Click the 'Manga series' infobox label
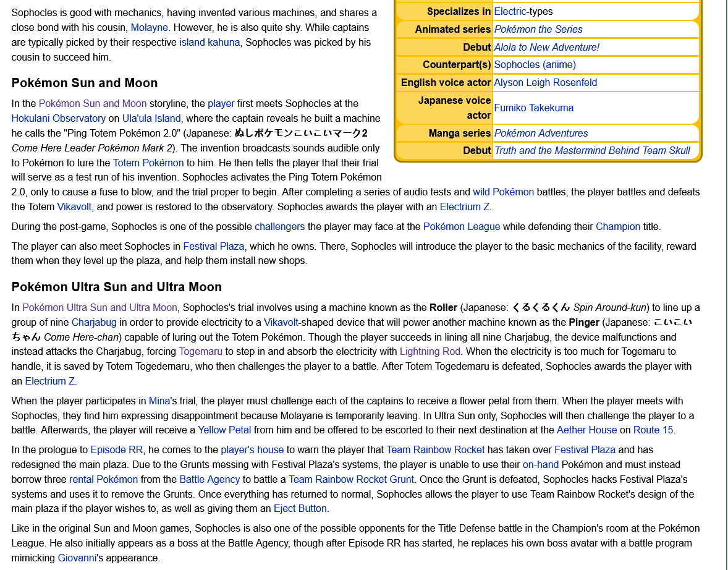Image resolution: width=728 pixels, height=570 pixels. coord(460,134)
